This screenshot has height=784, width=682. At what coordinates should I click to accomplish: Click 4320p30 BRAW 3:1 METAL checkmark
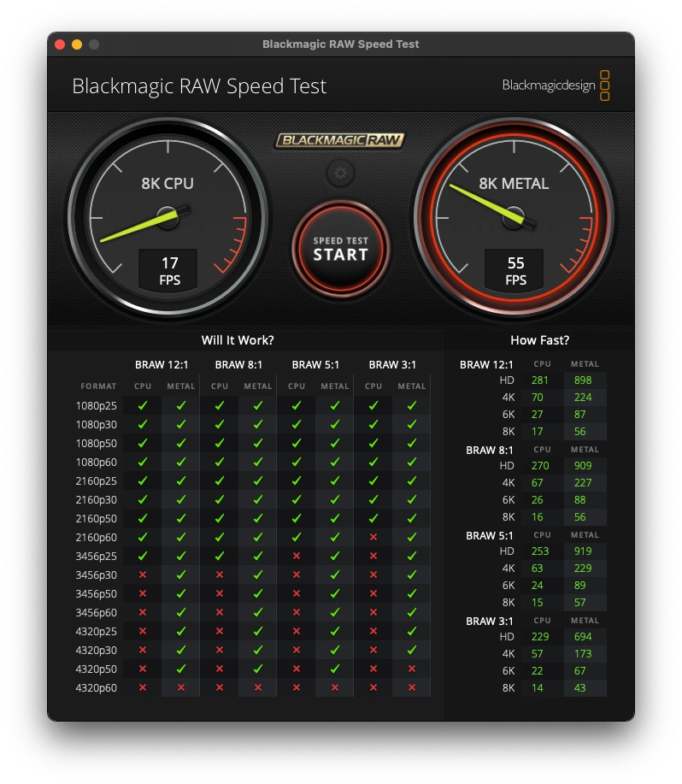click(412, 650)
